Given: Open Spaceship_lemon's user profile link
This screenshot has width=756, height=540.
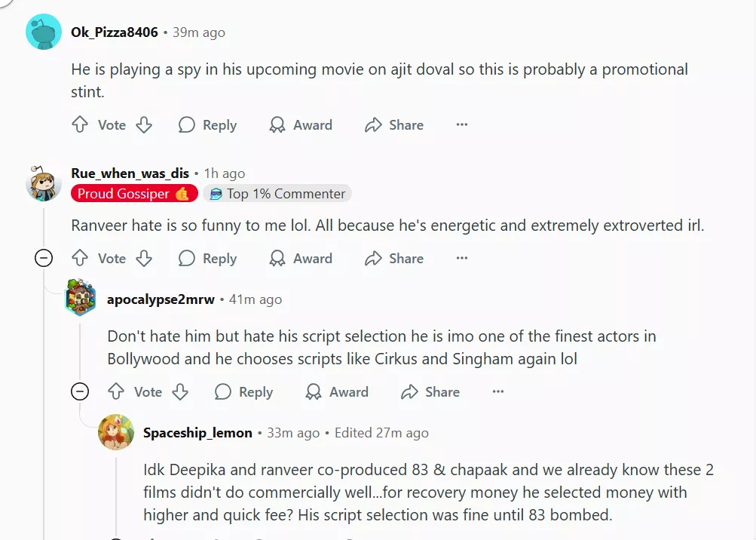Looking at the screenshot, I should tap(197, 433).
